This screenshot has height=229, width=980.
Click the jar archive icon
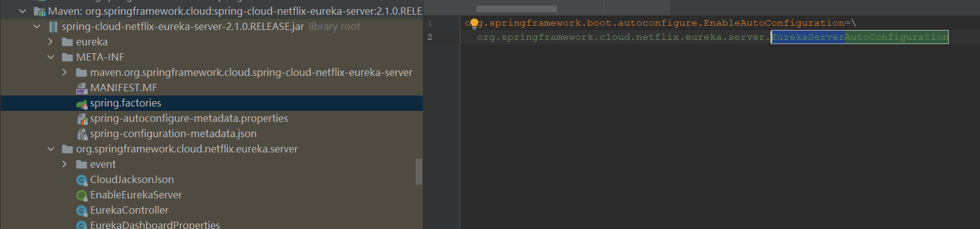point(53,26)
